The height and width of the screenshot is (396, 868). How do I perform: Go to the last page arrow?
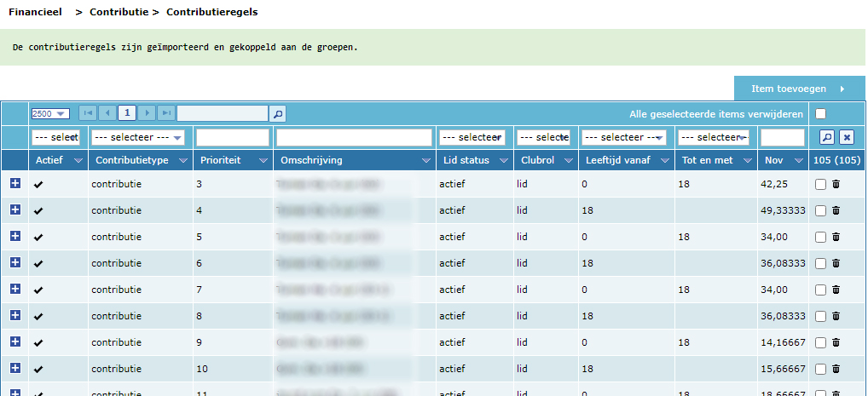[166, 113]
